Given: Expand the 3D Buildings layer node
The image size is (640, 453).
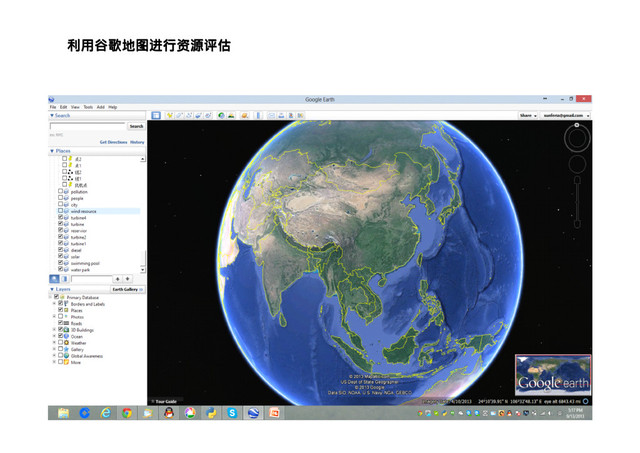Looking at the screenshot, I should click(54, 329).
